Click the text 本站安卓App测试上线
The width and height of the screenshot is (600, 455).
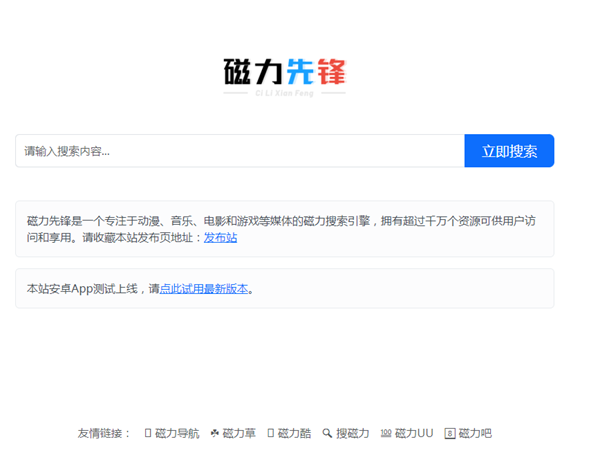coord(82,289)
